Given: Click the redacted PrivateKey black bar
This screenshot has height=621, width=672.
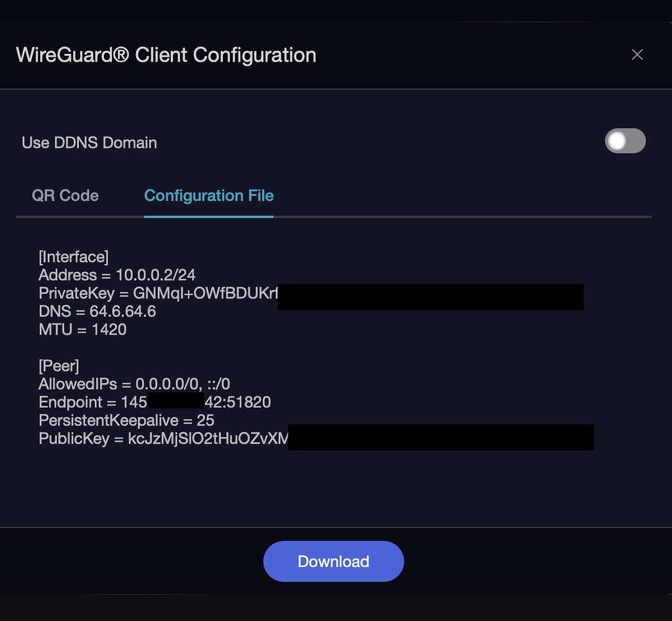Looking at the screenshot, I should pyautogui.click(x=431, y=297).
